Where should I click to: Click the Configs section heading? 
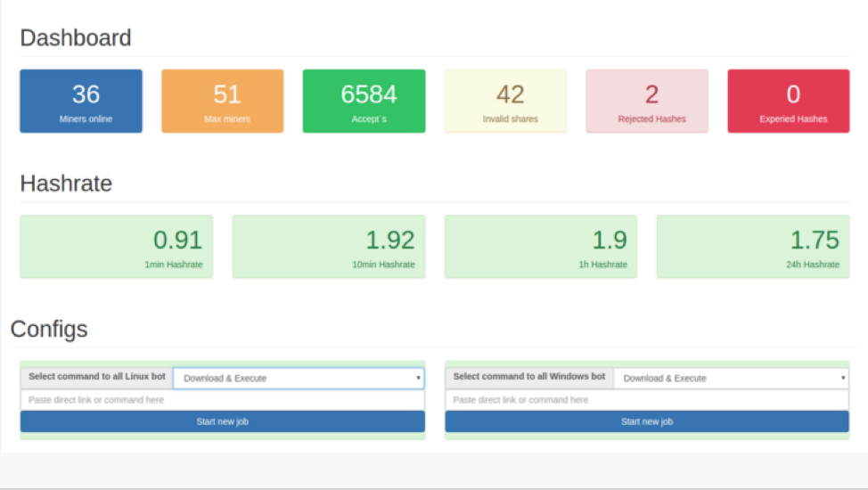click(49, 329)
